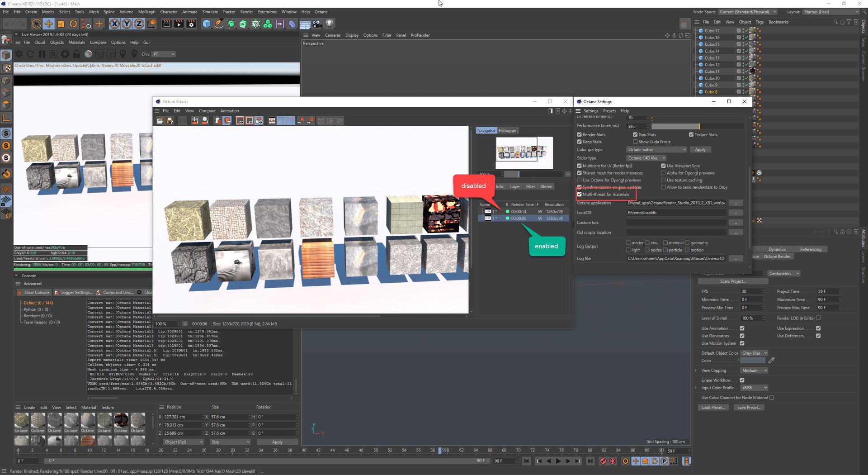Add a Camera object
This screenshot has width=868, height=475.
[x=317, y=24]
